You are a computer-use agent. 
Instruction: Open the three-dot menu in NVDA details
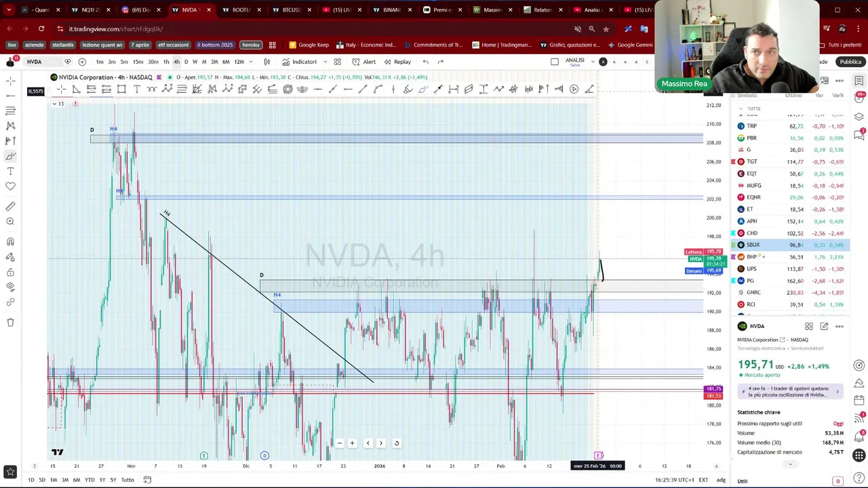point(840,326)
